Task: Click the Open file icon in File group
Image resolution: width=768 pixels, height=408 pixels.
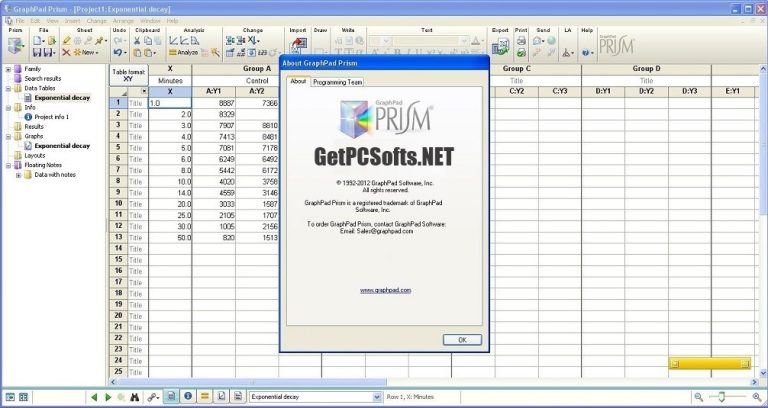Action: pyautogui.click(x=51, y=41)
